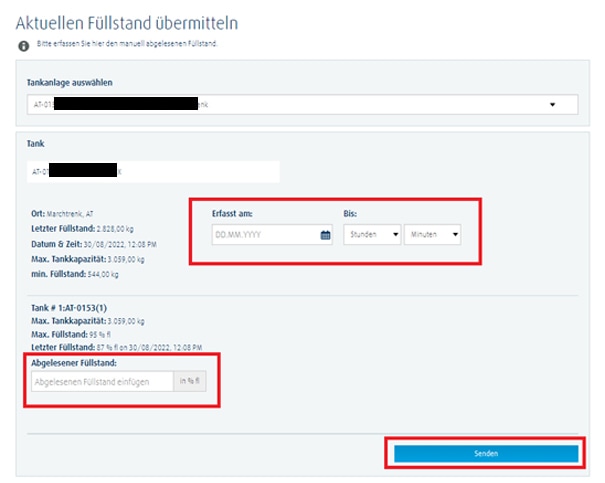This screenshot has width=605, height=483.
Task: Select the 'min. Füllstand: 544,00 kg' text
Action: 75,274
